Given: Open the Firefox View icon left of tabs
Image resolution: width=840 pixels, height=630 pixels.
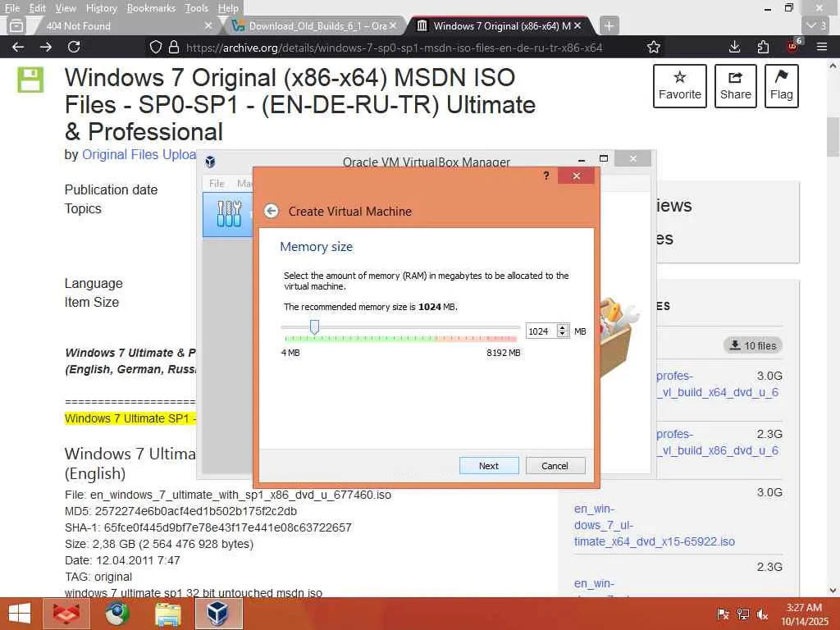Looking at the screenshot, I should (16, 25).
